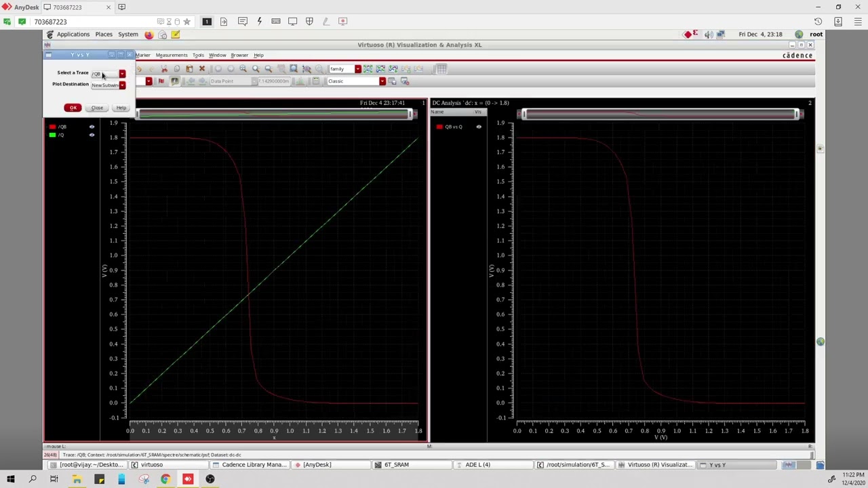This screenshot has width=868, height=488.
Task: Open the Window menu in Virtuoso
Action: tap(217, 55)
